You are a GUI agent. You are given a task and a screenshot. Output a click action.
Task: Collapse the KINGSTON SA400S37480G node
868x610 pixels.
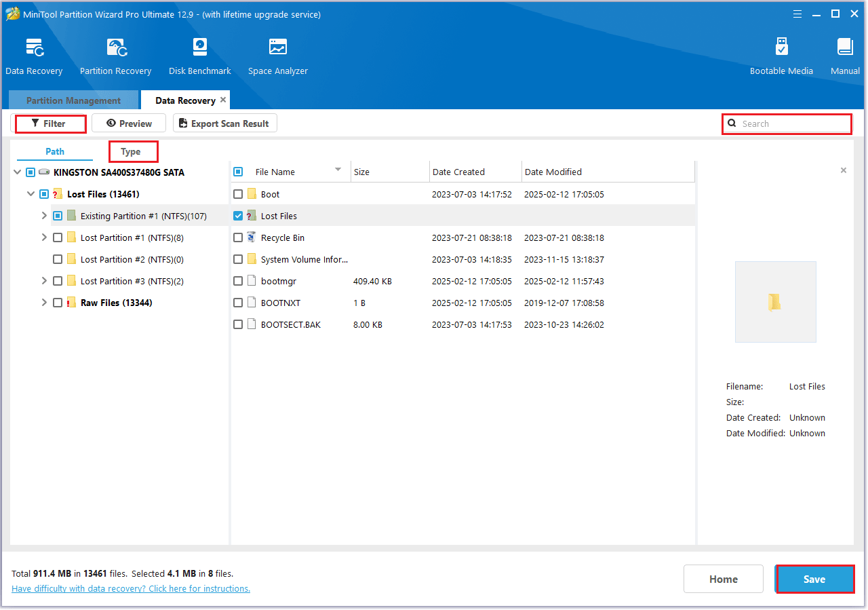pyautogui.click(x=17, y=172)
